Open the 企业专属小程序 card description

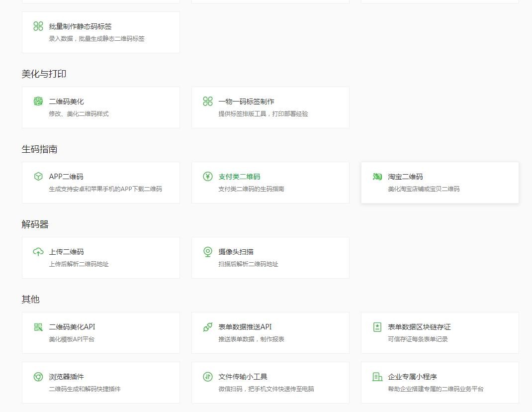coord(436,389)
